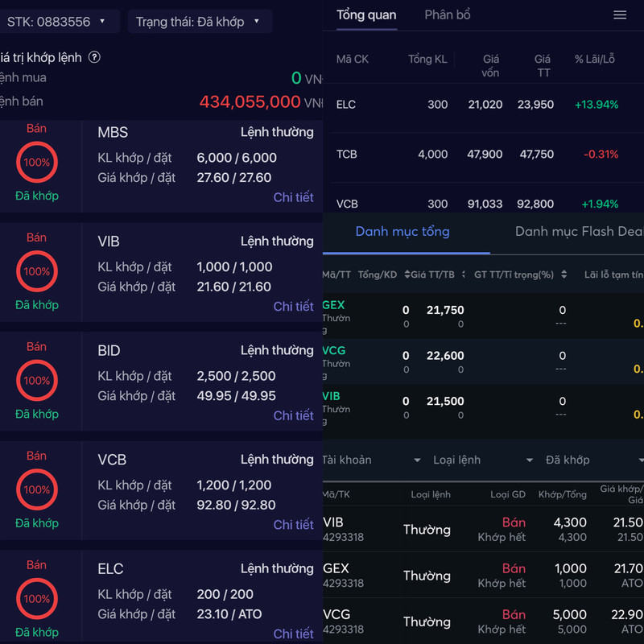Screen dimensions: 644x644
Task: Click the 21,500 price for VIB
Action: [x=445, y=401]
